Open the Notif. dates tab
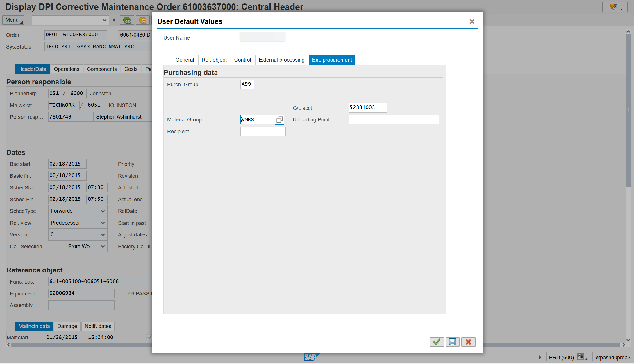634x364 pixels. pos(98,326)
